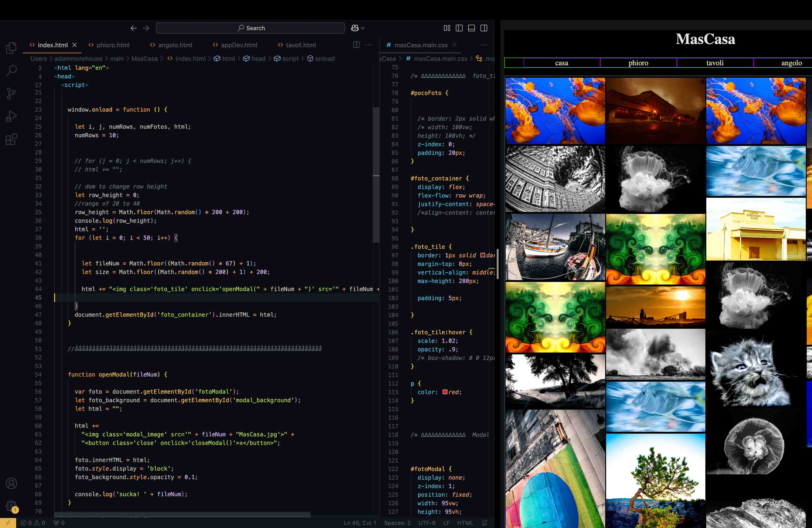
Task: Click the phioro navigation link
Action: tap(638, 63)
